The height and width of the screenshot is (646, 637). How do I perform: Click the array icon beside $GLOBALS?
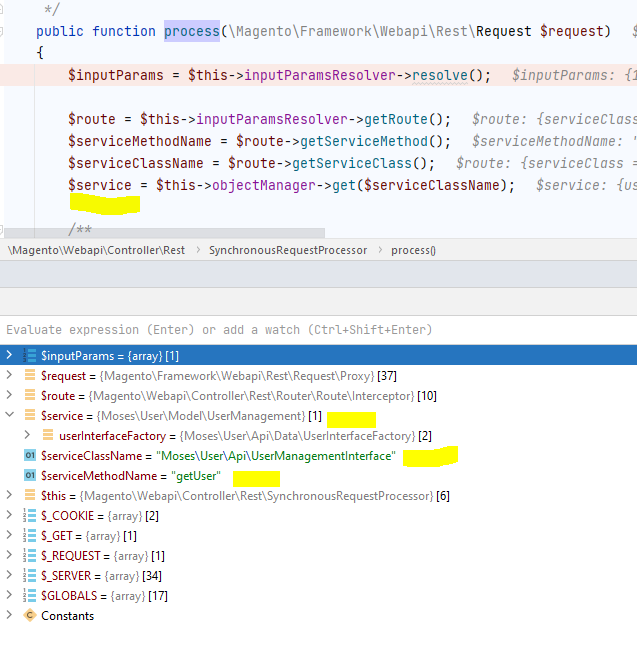[x=29, y=595]
